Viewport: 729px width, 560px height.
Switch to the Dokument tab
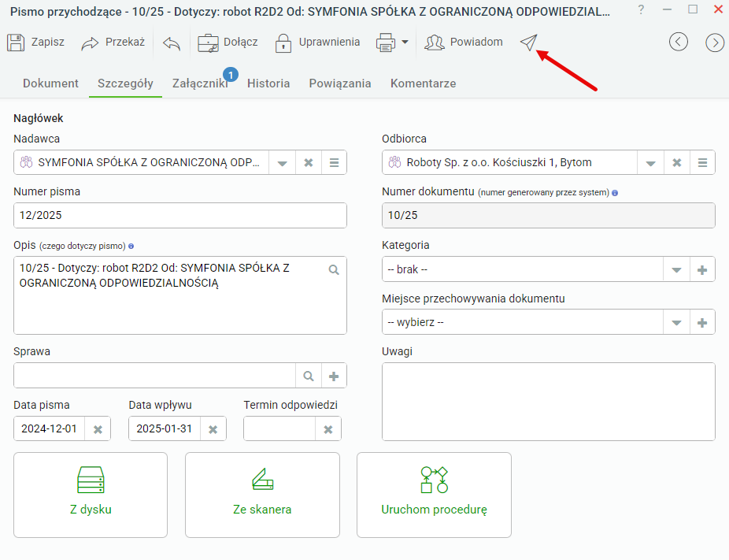[50, 83]
